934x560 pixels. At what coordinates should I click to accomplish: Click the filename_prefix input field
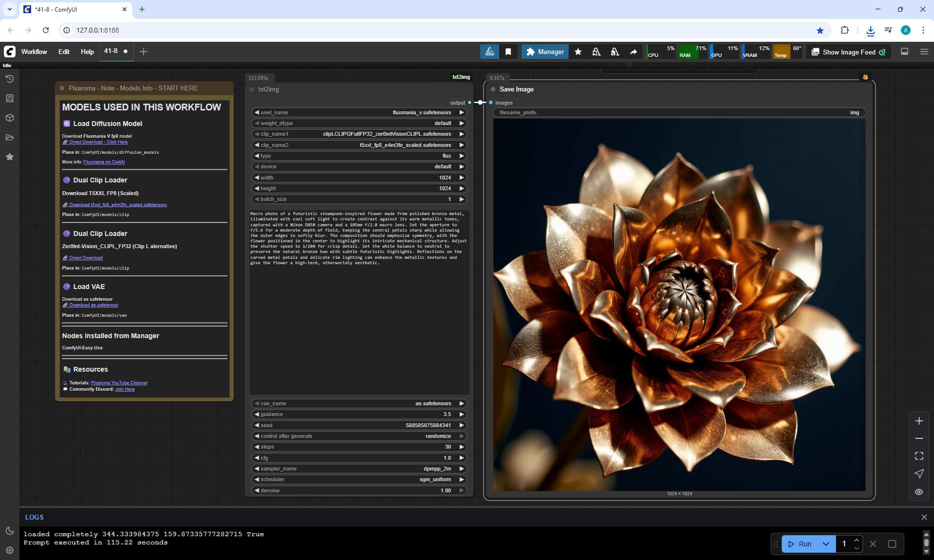(679, 112)
